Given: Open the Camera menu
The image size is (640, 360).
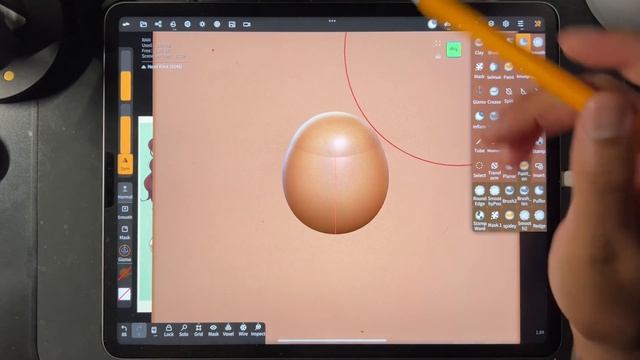Looking at the screenshot, I should coord(247,24).
